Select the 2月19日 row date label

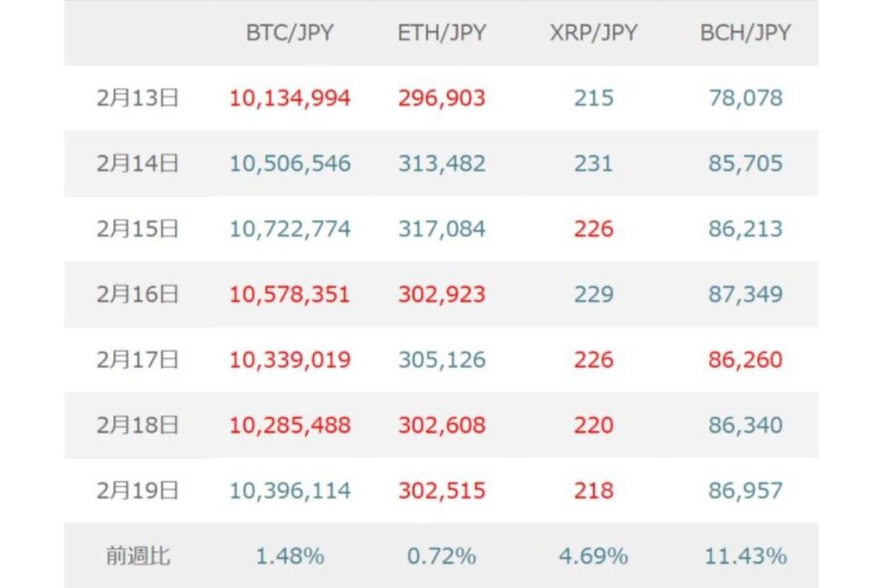[138, 491]
